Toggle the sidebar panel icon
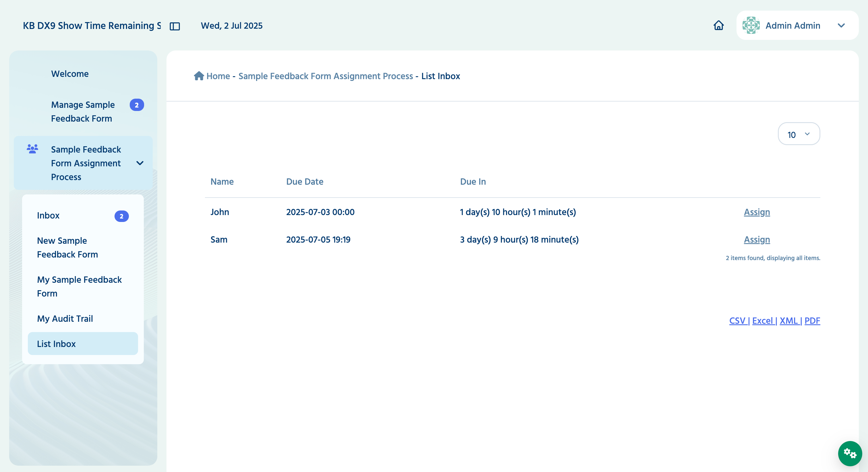The image size is (868, 472). [x=175, y=26]
